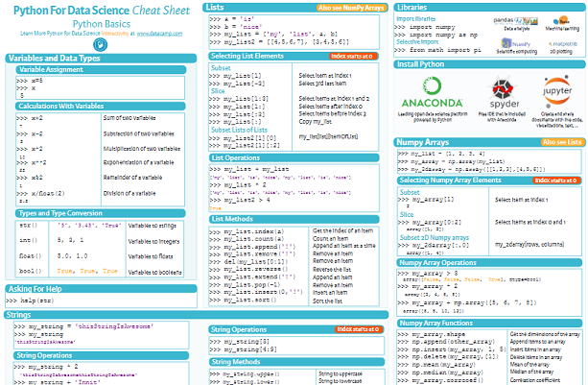
Task: Click the 'Variable Assignment' header
Action: [101, 69]
